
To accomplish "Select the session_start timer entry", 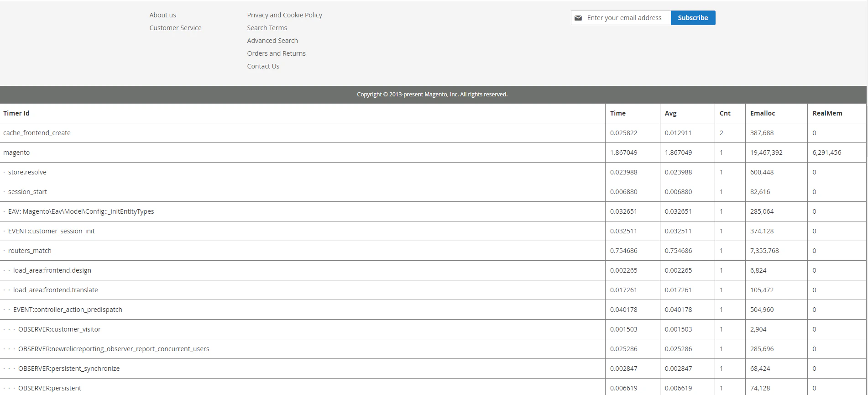I will (x=27, y=192).
